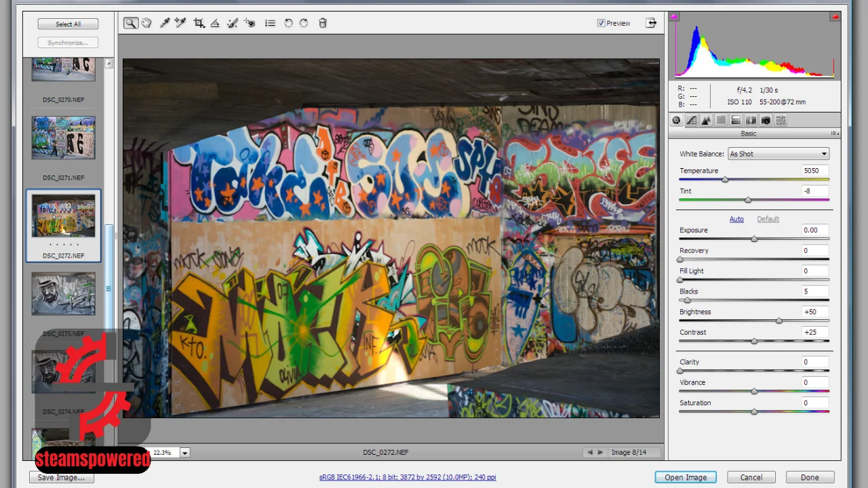
Task: Open the zoom level dropdown arrow
Action: (184, 452)
